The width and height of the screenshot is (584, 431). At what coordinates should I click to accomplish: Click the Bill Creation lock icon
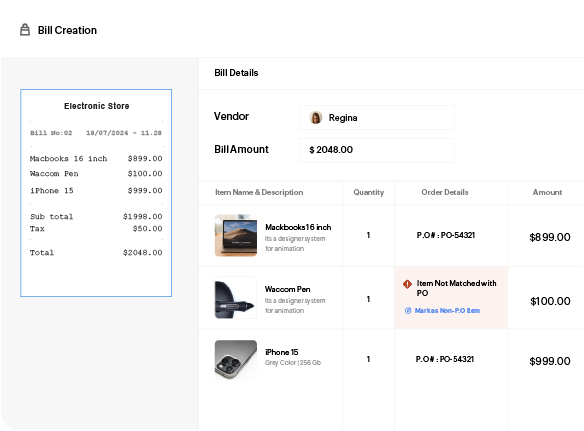coord(25,30)
